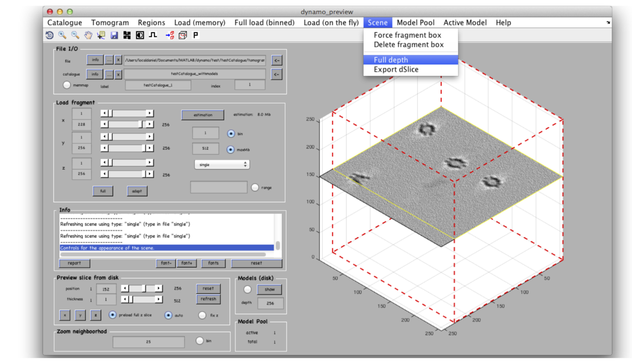Click the dice export icon in toolbar

182,35
